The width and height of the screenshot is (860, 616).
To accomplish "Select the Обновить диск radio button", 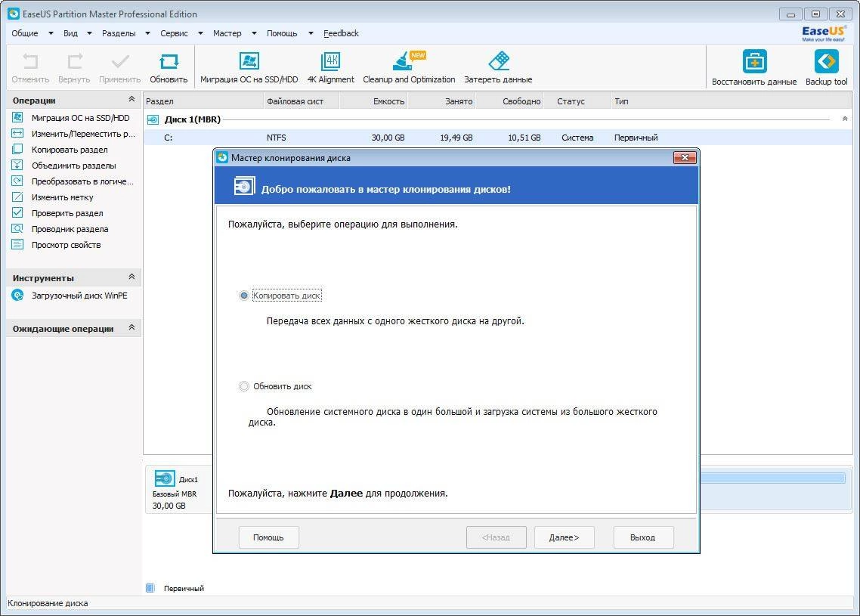I will [244, 387].
